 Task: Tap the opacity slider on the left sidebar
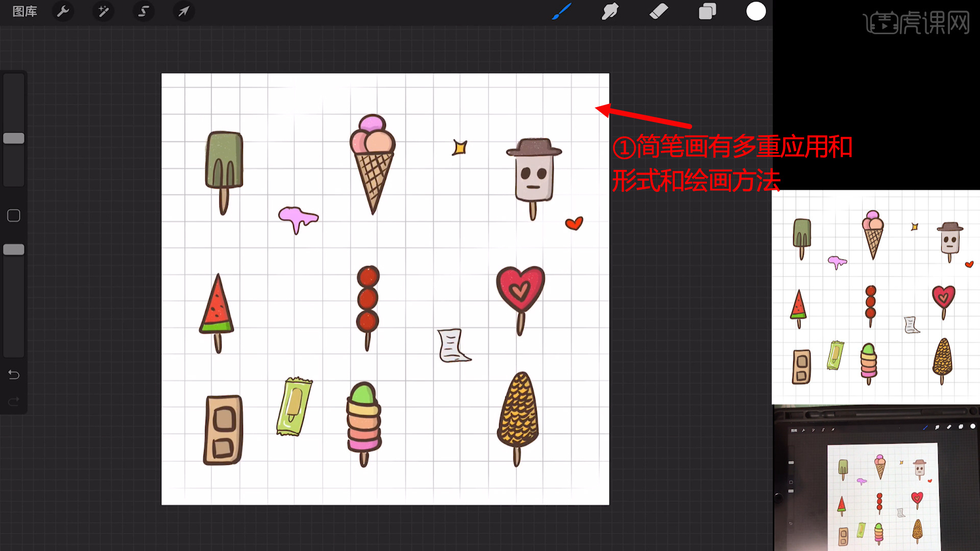(14, 249)
